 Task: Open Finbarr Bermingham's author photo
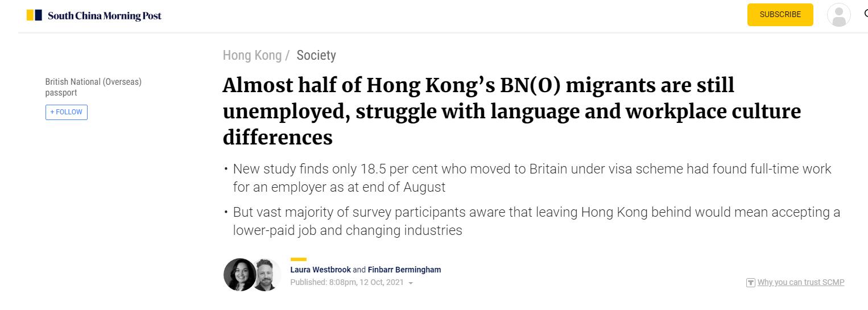pyautogui.click(x=267, y=275)
